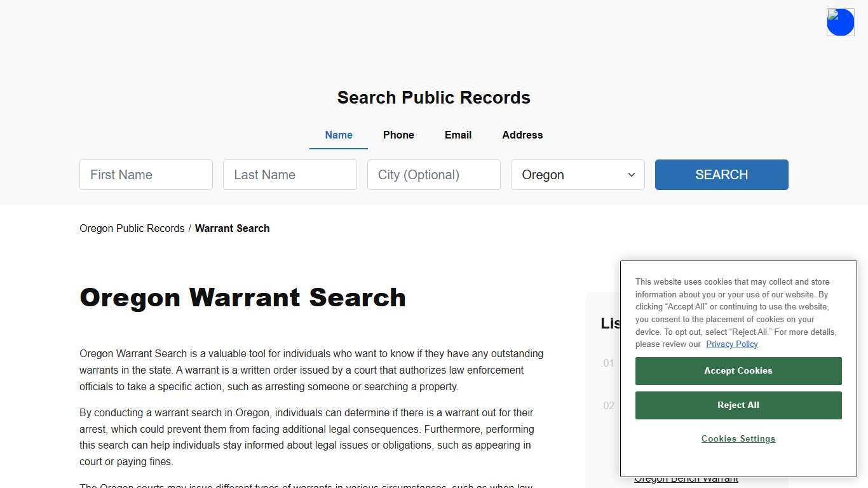The height and width of the screenshot is (488, 868).
Task: Click the Search Public Records title
Action: pyautogui.click(x=433, y=97)
